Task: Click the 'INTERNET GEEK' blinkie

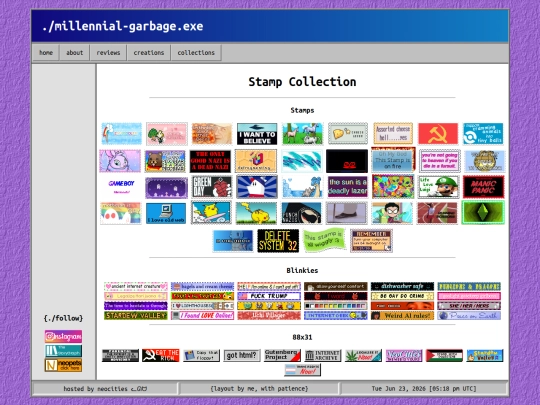Action: click(336, 315)
